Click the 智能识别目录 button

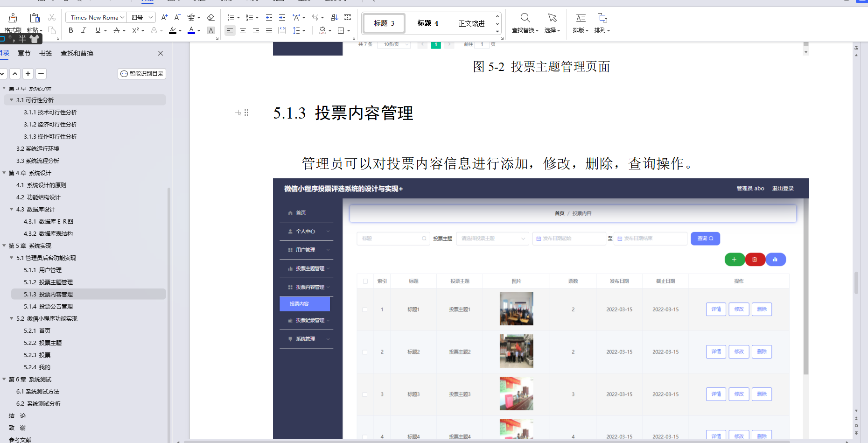(142, 73)
